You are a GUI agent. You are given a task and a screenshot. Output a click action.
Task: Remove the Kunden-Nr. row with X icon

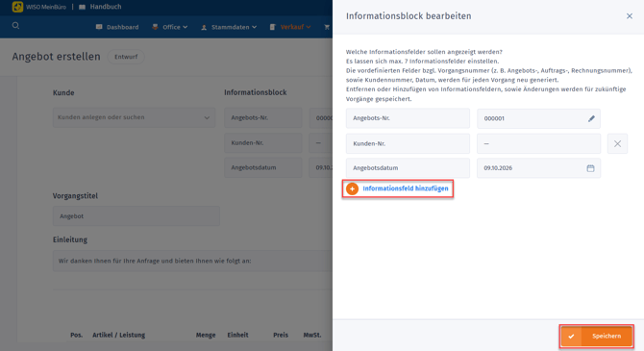[617, 143]
